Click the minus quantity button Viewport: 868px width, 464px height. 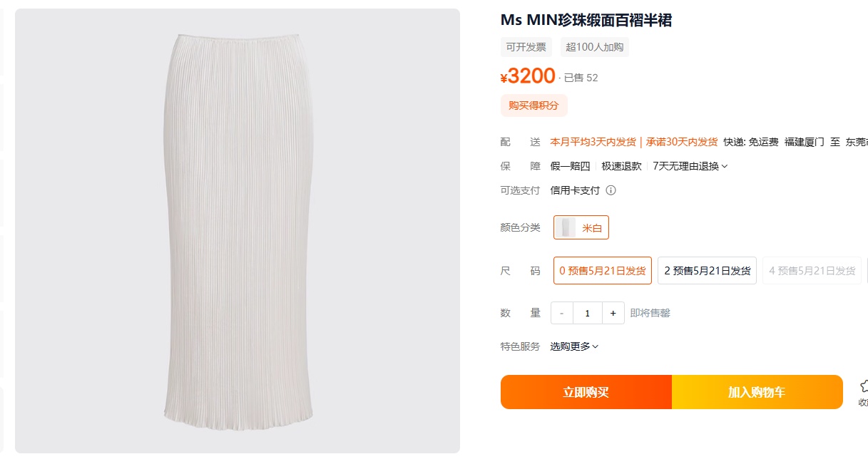point(562,313)
